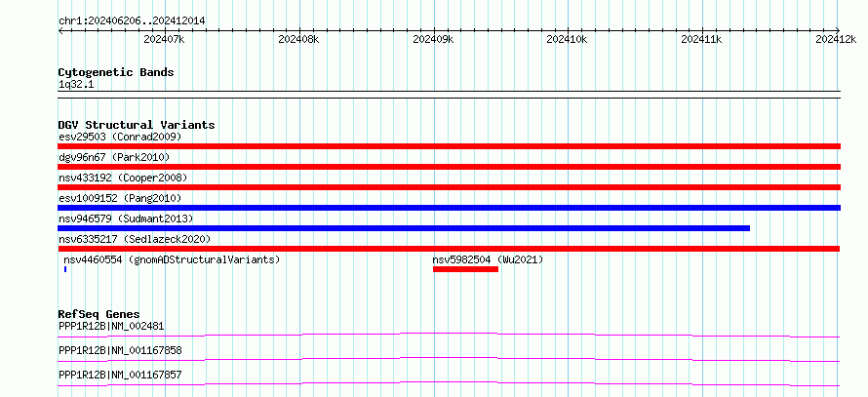Click the left arrowhead of the ruler

[x=60, y=31]
